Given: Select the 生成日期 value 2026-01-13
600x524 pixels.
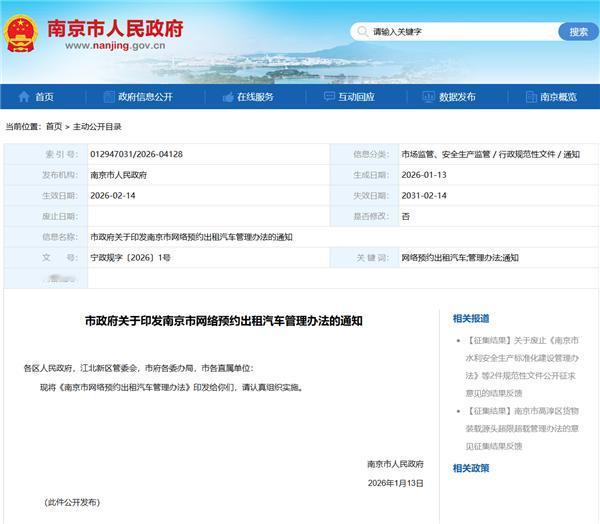Looking at the screenshot, I should click(424, 175).
